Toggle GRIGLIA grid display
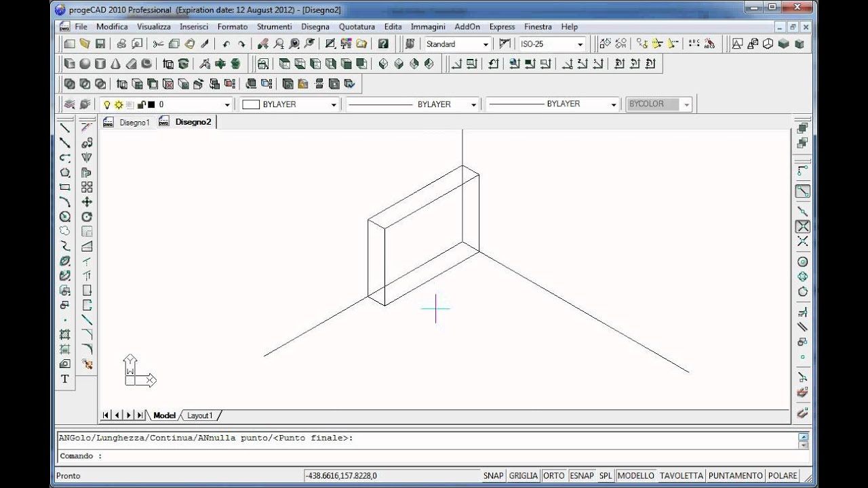 524,476
